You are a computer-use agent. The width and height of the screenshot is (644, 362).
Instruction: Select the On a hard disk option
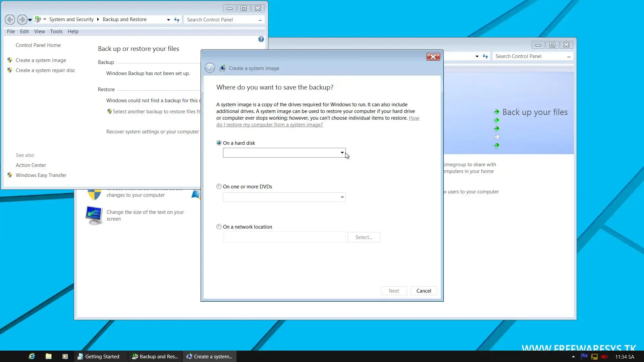219,143
